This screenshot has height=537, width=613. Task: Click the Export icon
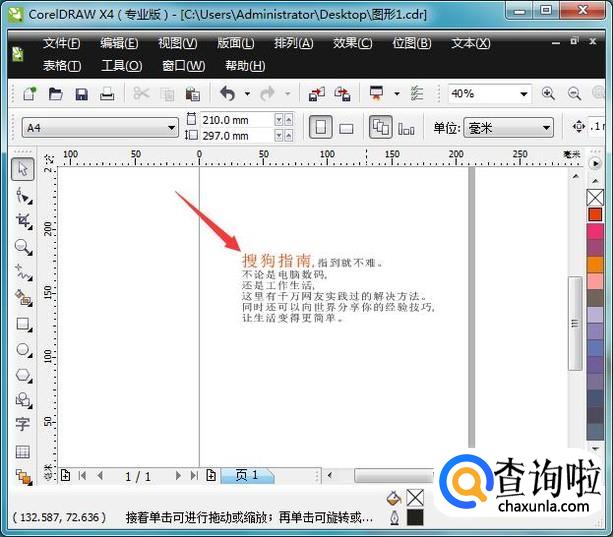point(343,94)
